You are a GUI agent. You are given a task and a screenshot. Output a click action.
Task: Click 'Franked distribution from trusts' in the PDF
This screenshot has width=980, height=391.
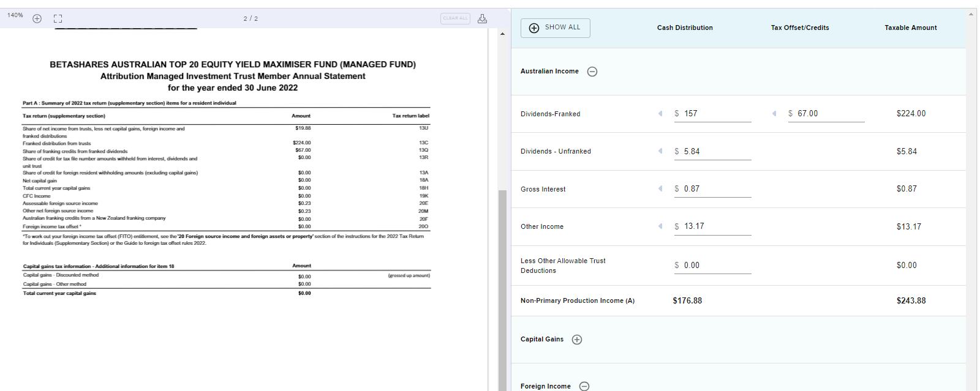[x=57, y=144]
